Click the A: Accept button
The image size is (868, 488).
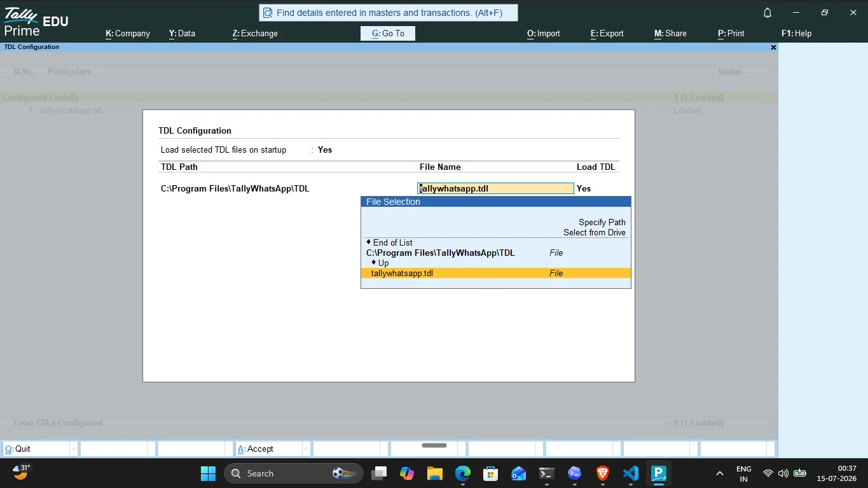[269, 449]
